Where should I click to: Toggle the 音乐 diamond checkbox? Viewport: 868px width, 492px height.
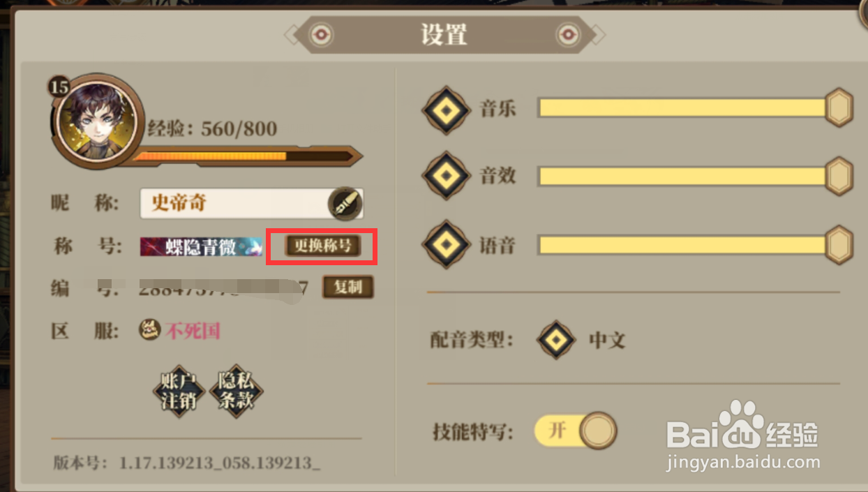446,110
